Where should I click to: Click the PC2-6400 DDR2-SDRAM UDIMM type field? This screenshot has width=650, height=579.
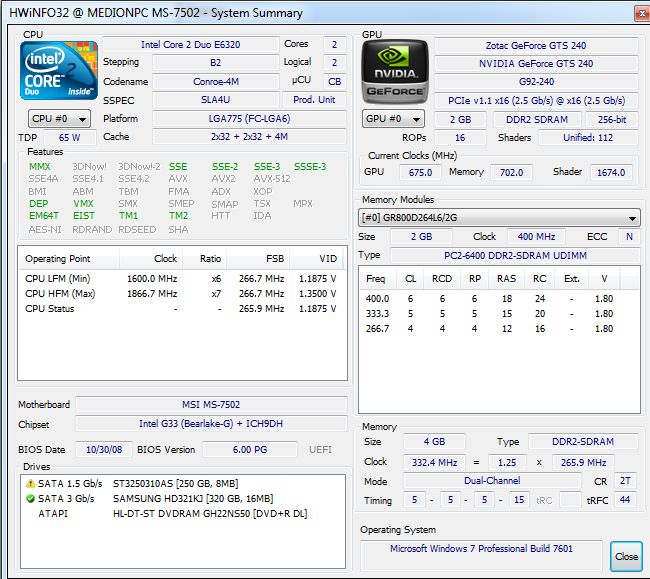[x=515, y=255]
